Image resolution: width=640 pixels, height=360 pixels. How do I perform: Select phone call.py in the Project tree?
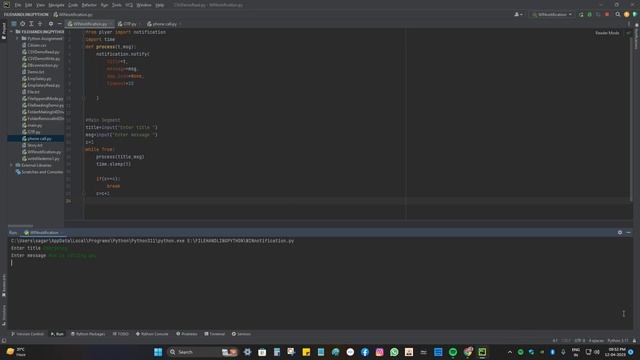(x=36, y=138)
